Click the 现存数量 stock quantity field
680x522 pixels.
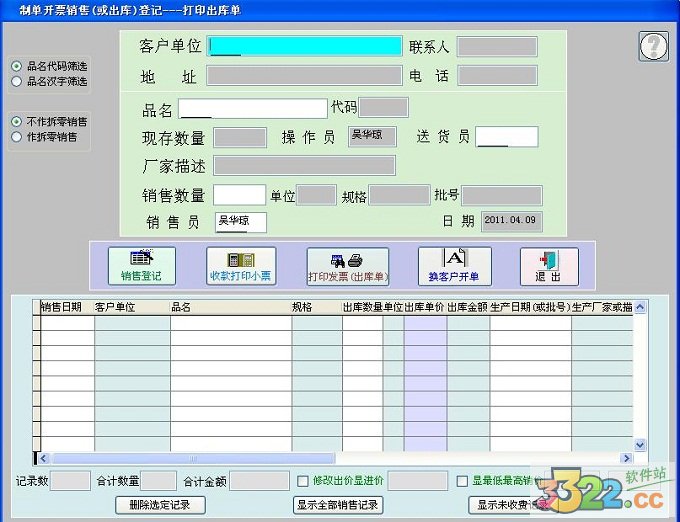tap(240, 138)
